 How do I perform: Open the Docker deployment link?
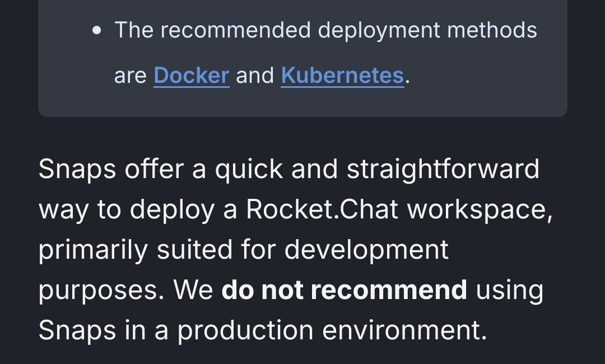pos(192,75)
